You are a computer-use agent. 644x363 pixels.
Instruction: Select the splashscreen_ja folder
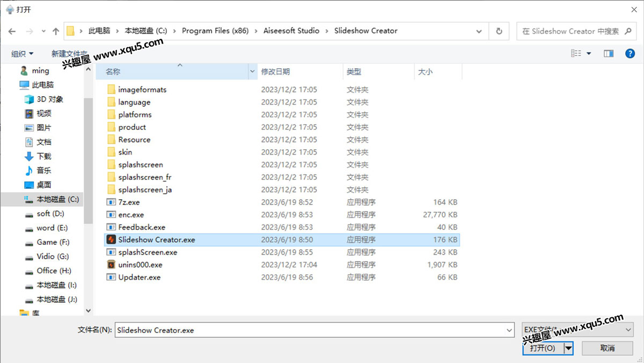click(145, 190)
